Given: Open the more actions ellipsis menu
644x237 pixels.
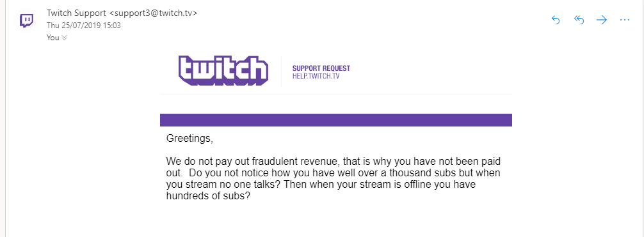Looking at the screenshot, I should click(x=625, y=20).
